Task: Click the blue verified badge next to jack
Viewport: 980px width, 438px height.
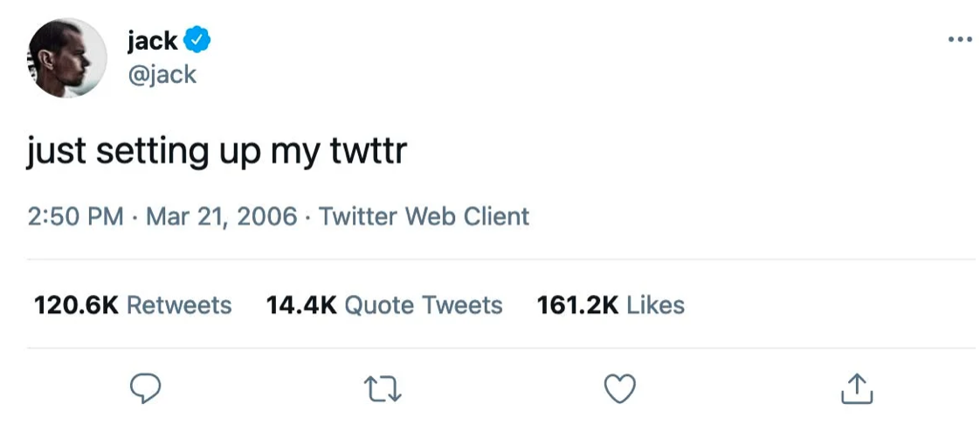Action: pyautogui.click(x=197, y=40)
